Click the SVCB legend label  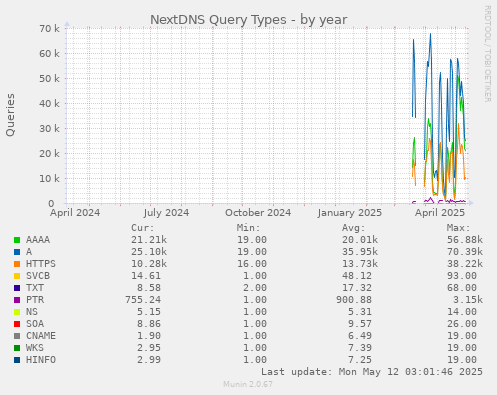(x=38, y=276)
